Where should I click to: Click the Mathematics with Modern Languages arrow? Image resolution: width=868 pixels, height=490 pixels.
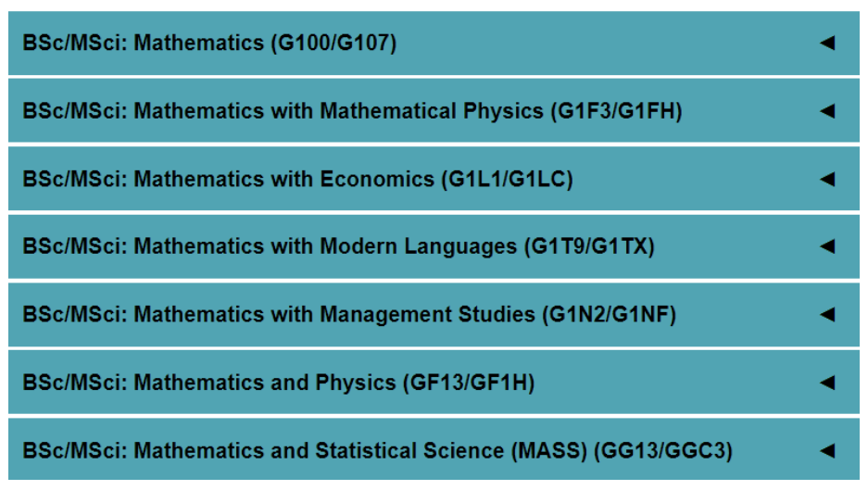(x=827, y=245)
